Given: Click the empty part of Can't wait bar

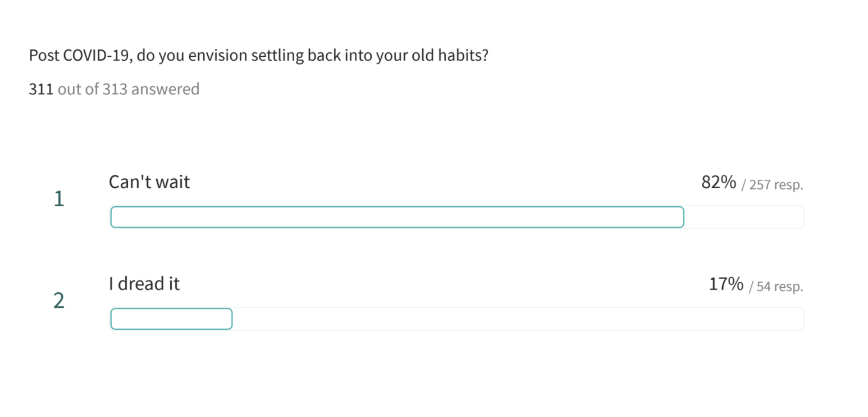Looking at the screenshot, I should (744, 217).
